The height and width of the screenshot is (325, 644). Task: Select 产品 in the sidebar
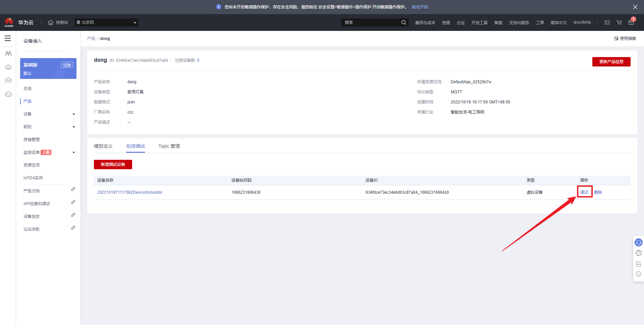pos(28,101)
